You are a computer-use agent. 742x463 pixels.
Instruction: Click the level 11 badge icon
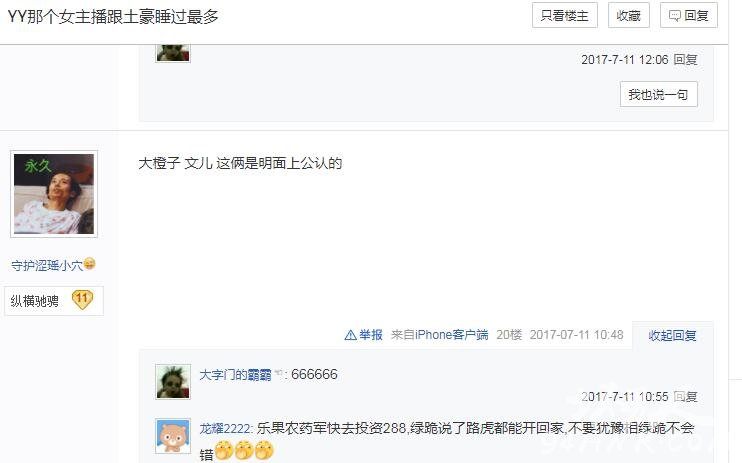point(82,299)
